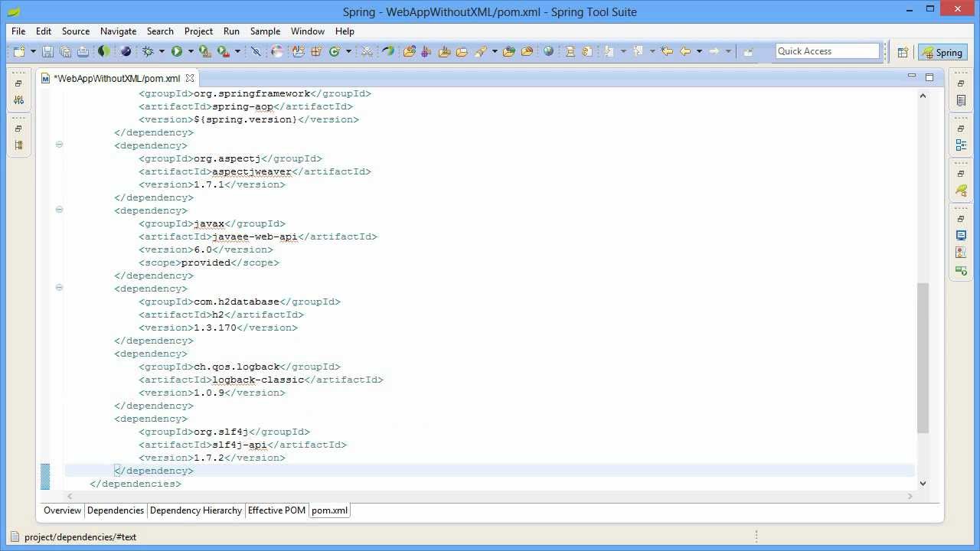Click the Forward navigation arrow
Screen dimensions: 980x551
coord(714,51)
